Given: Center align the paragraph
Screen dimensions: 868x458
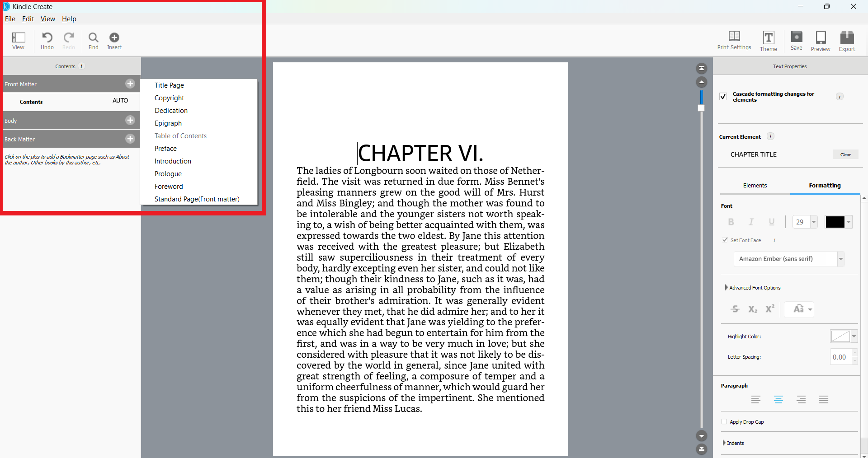Looking at the screenshot, I should pyautogui.click(x=778, y=399).
